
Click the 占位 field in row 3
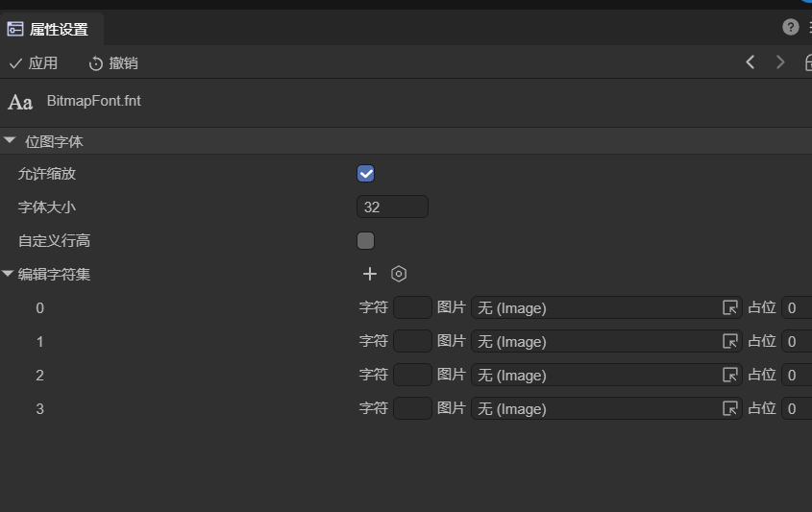pyautogui.click(x=796, y=408)
